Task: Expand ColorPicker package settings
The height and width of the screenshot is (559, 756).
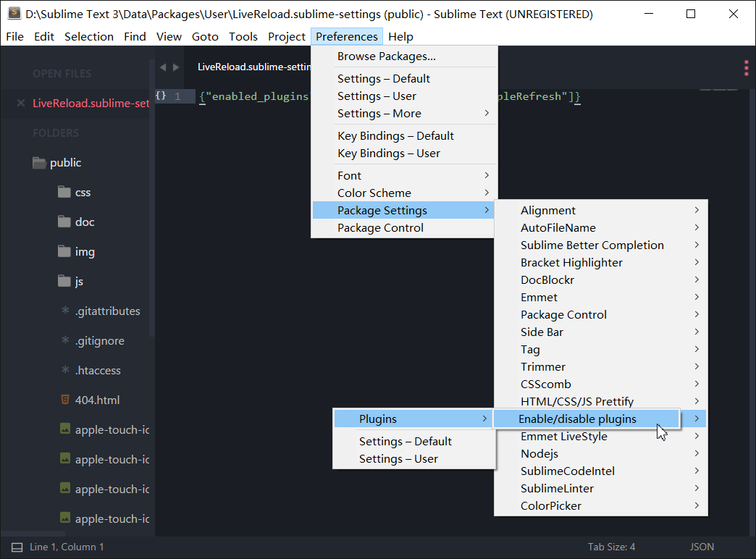Action: click(x=601, y=505)
